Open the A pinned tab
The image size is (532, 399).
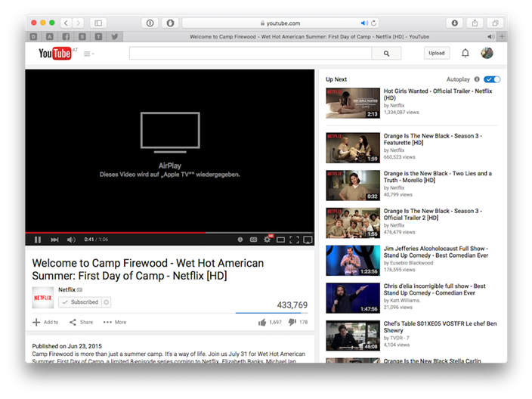[50, 36]
